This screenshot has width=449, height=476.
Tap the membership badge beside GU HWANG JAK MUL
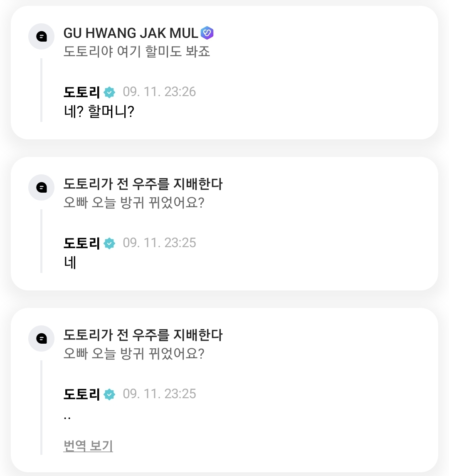(207, 33)
